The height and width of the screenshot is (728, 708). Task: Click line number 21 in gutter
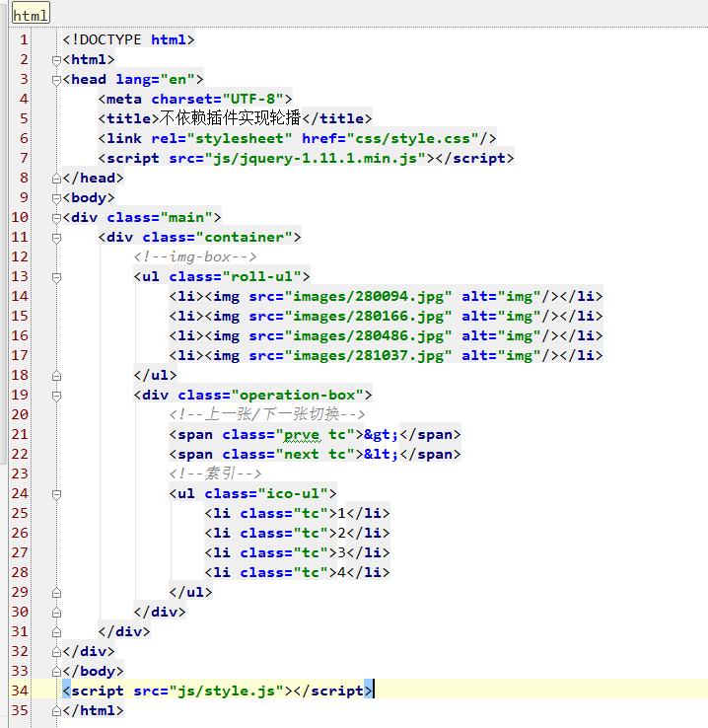(x=20, y=435)
